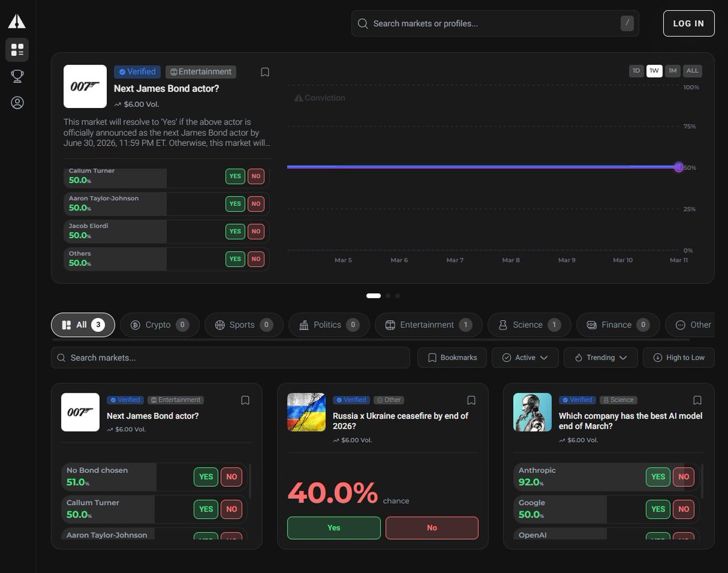This screenshot has width=728, height=573.
Task: Open the Active status dropdown
Action: click(525, 358)
